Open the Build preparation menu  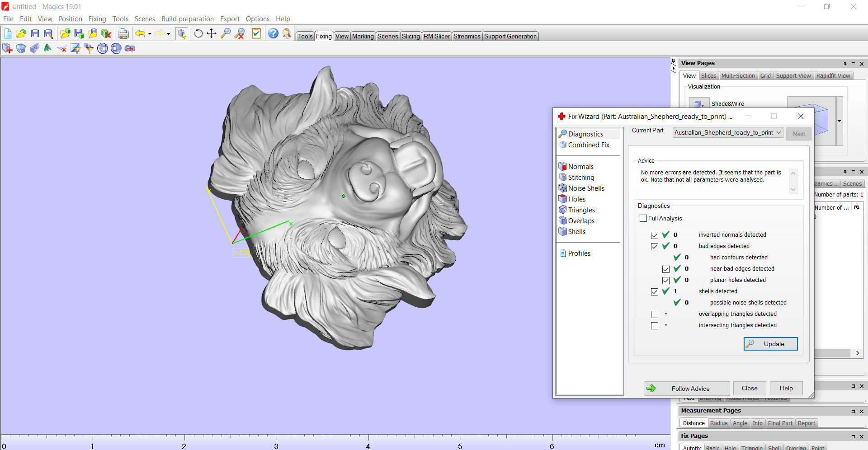(188, 19)
